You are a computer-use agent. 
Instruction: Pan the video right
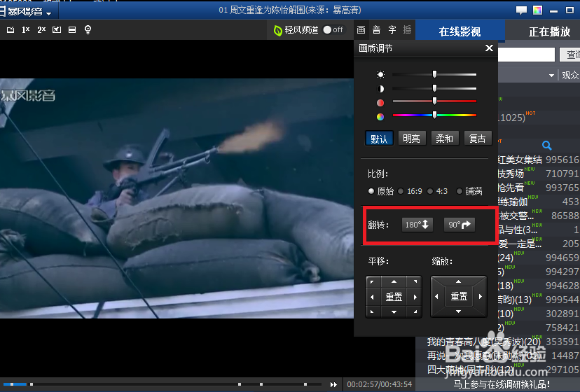(415, 297)
